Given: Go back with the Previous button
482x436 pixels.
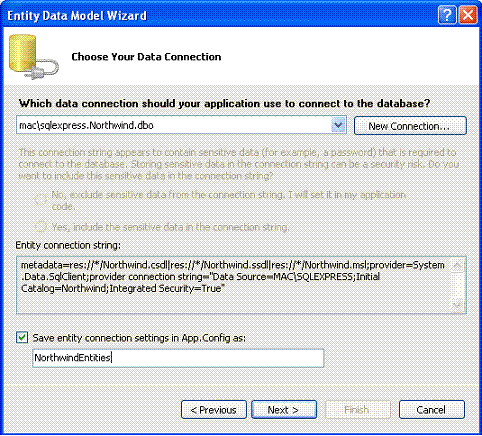Looking at the screenshot, I should 214,410.
